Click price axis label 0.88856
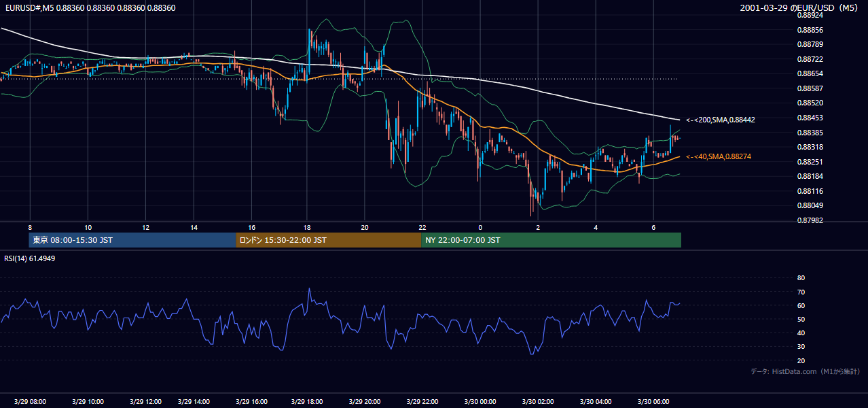Viewport: 868px width, 408px height. 810,30
